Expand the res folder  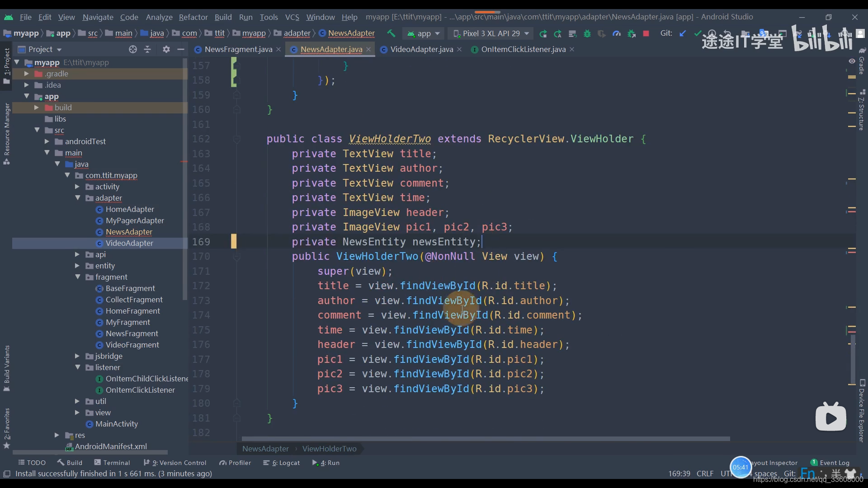coord(57,435)
